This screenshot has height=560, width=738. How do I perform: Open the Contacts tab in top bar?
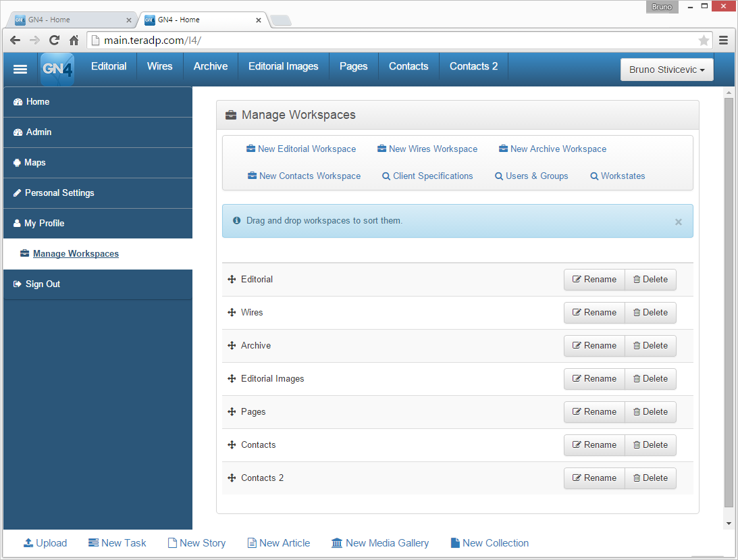point(408,66)
